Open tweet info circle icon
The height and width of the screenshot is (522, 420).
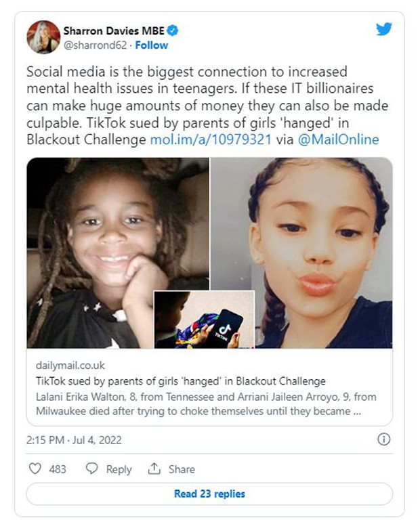[x=383, y=439]
